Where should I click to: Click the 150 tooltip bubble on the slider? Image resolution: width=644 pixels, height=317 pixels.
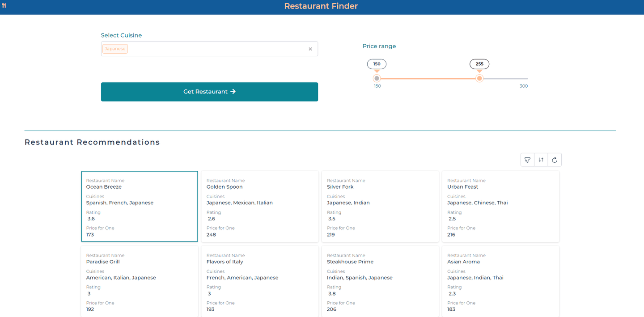click(377, 64)
